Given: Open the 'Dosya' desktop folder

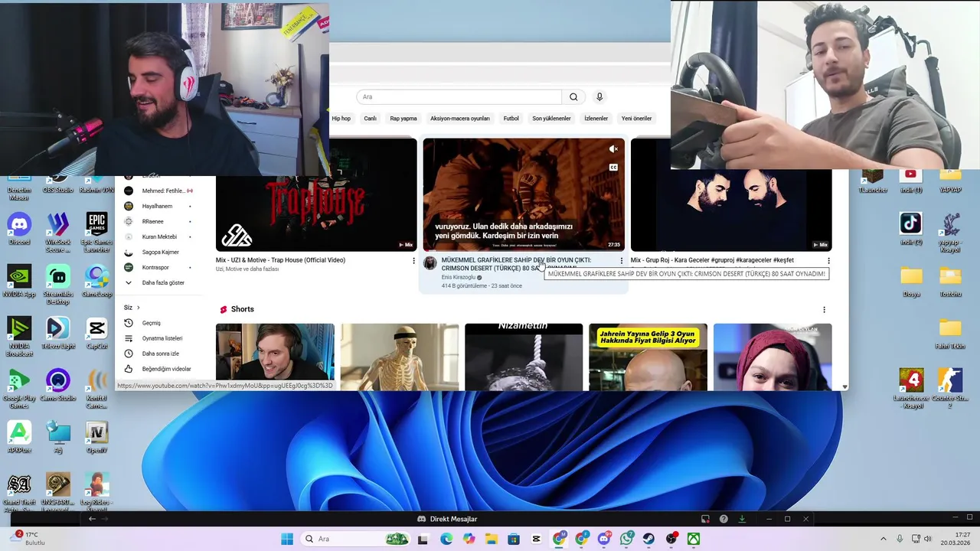Looking at the screenshot, I should [x=911, y=281].
